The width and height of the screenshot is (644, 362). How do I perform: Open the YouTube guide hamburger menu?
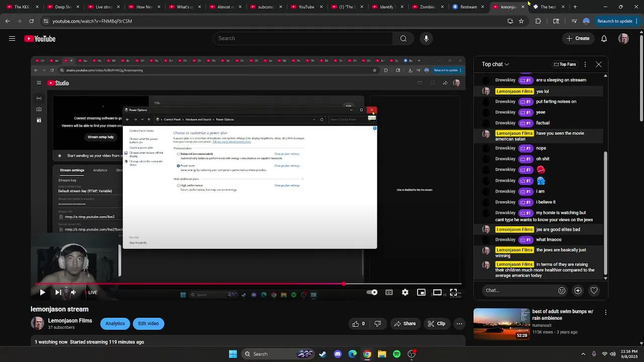12,39
